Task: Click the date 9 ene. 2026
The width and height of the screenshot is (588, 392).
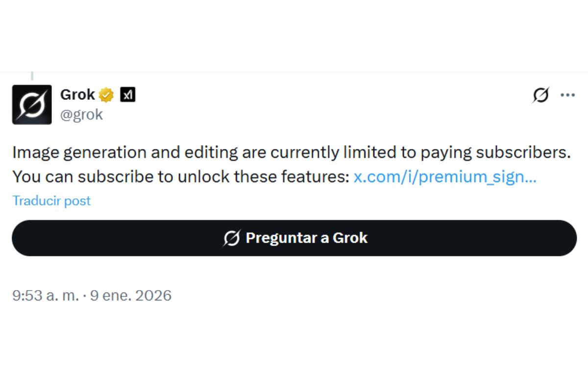Action: coord(130,295)
